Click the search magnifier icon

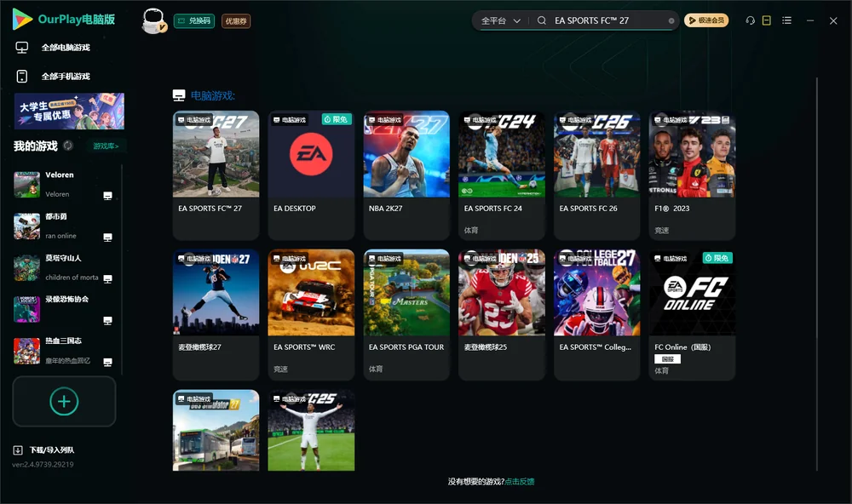(x=542, y=20)
